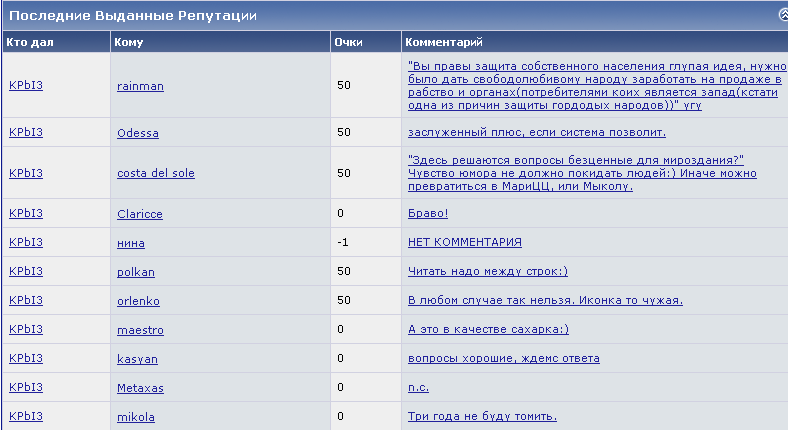Open the Metaxas user link

140,387
